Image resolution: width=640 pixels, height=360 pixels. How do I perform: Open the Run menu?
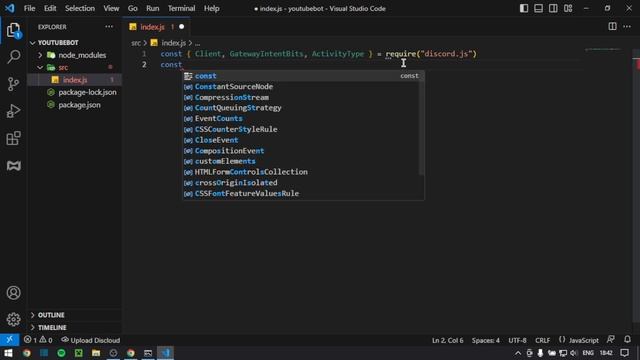click(153, 8)
